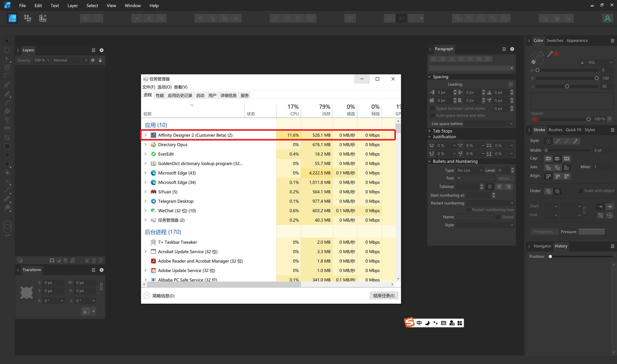Image resolution: width=617 pixels, height=364 pixels.
Task: Toggle transform aspect ratio link
Action: (101, 286)
